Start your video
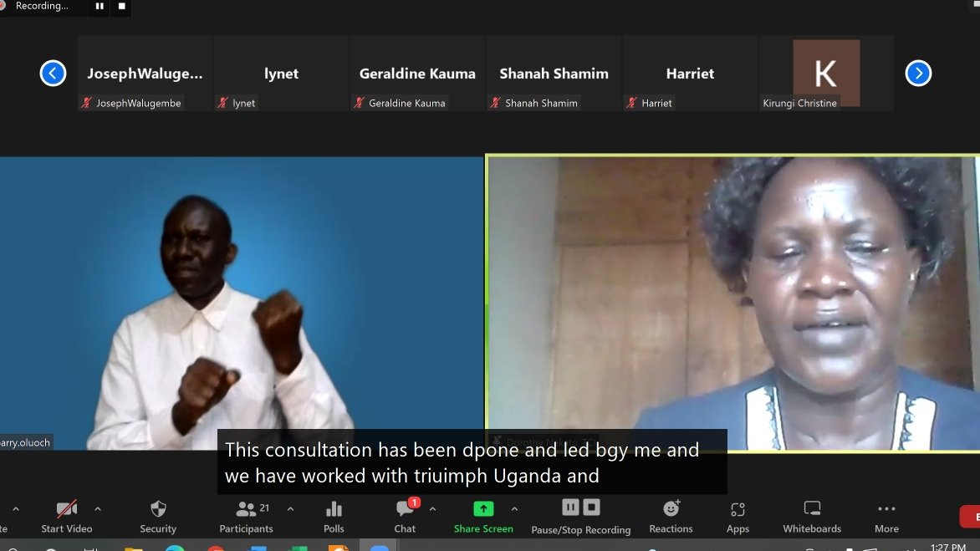 [66, 514]
